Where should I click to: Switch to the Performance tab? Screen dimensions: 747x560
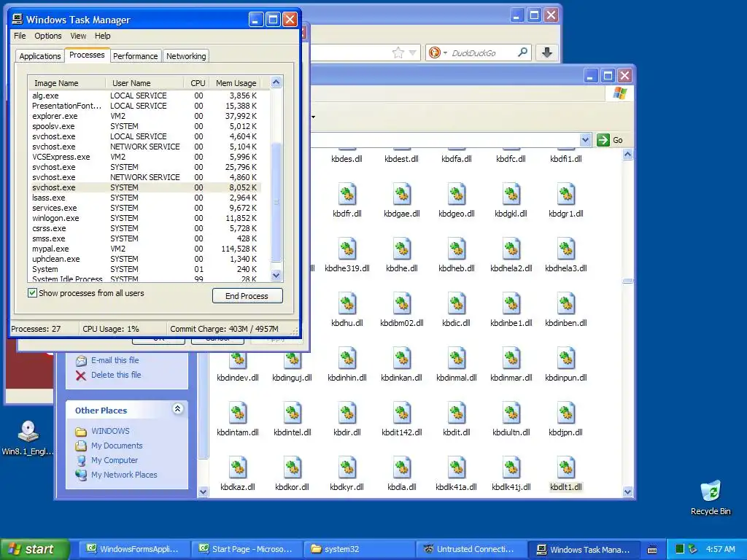pyautogui.click(x=135, y=56)
